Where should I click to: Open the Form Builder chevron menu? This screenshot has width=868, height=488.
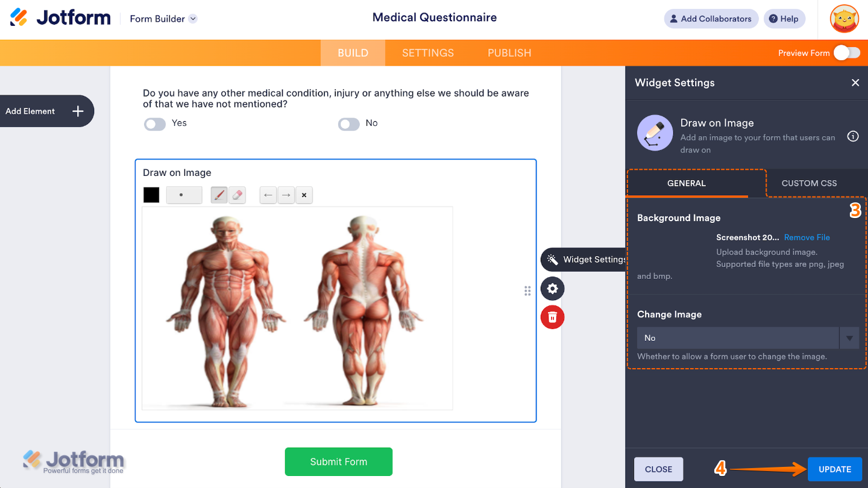point(193,19)
